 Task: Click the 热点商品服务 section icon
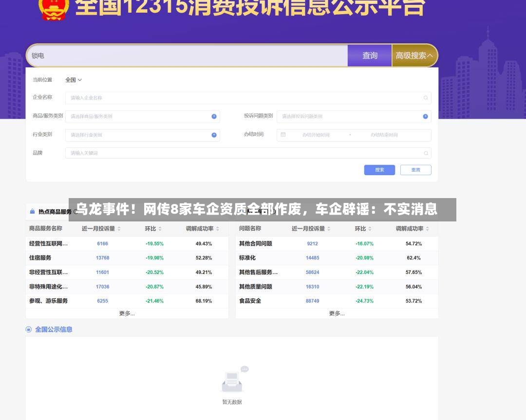coord(32,212)
